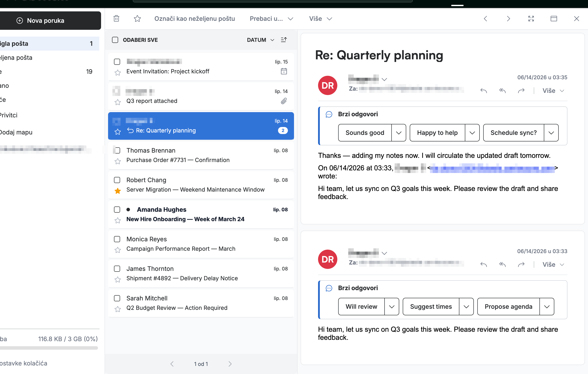Viewport: 588px width, 374px height.
Task: Expand Will review reply options arrow
Action: point(392,307)
